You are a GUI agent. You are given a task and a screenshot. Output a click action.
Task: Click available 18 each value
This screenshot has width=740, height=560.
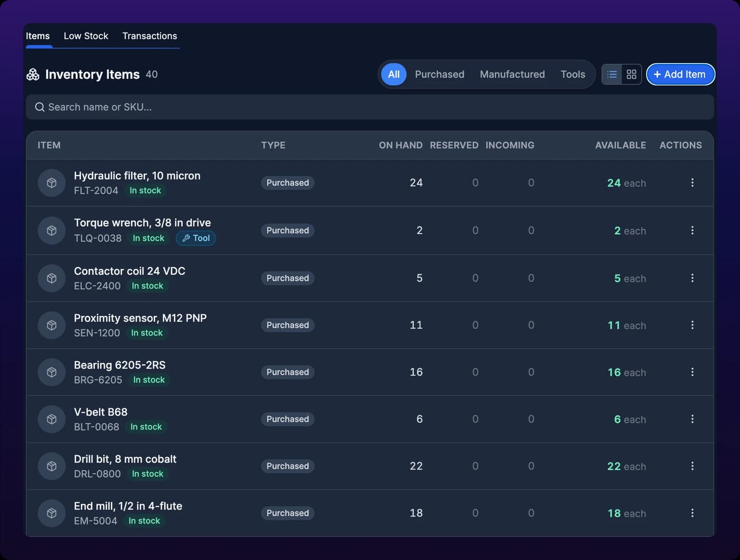(x=626, y=513)
